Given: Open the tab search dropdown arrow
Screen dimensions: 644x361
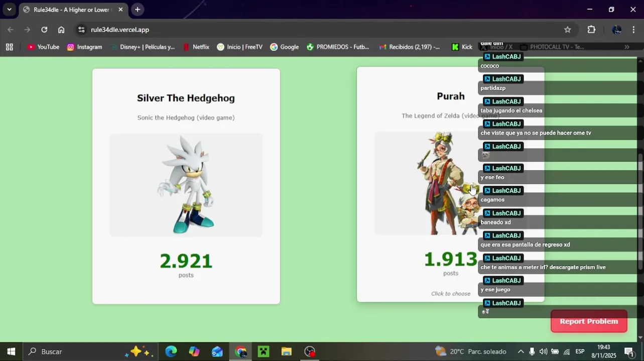Looking at the screenshot, I should (9, 10).
